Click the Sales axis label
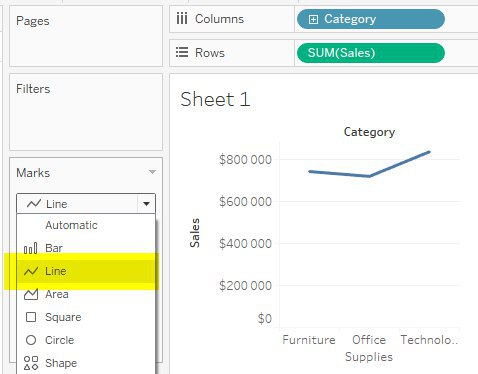 [195, 233]
